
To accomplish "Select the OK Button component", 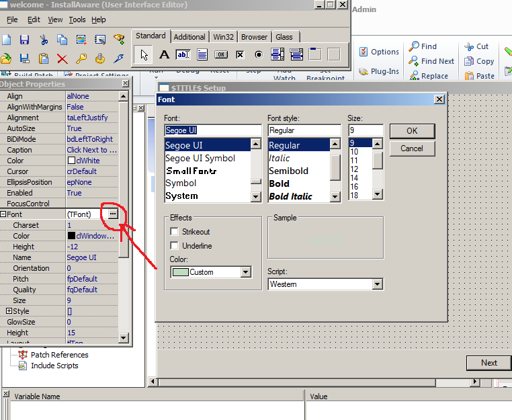I will pyautogui.click(x=221, y=54).
